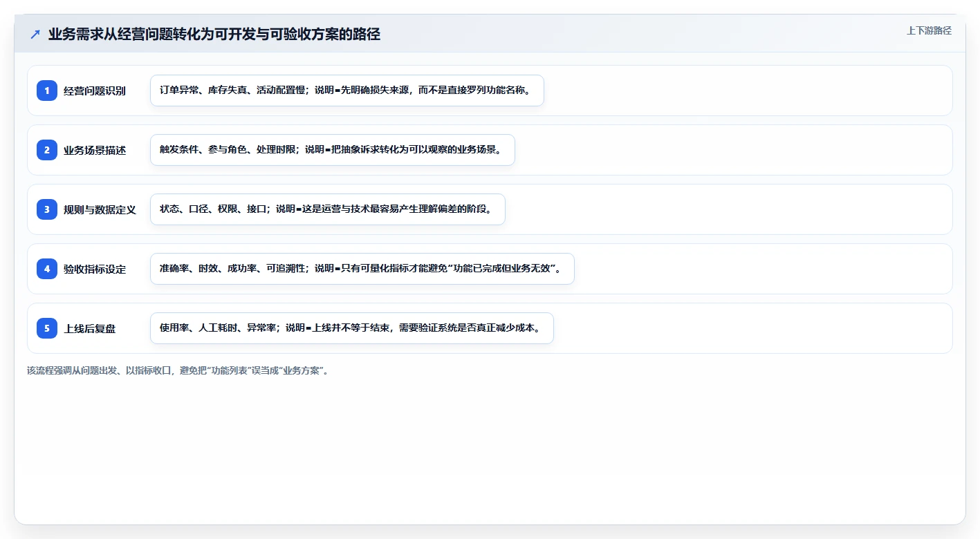The height and width of the screenshot is (539, 980).
Task: Open the 状态、口径、权限、接口 description box
Action: click(x=328, y=209)
